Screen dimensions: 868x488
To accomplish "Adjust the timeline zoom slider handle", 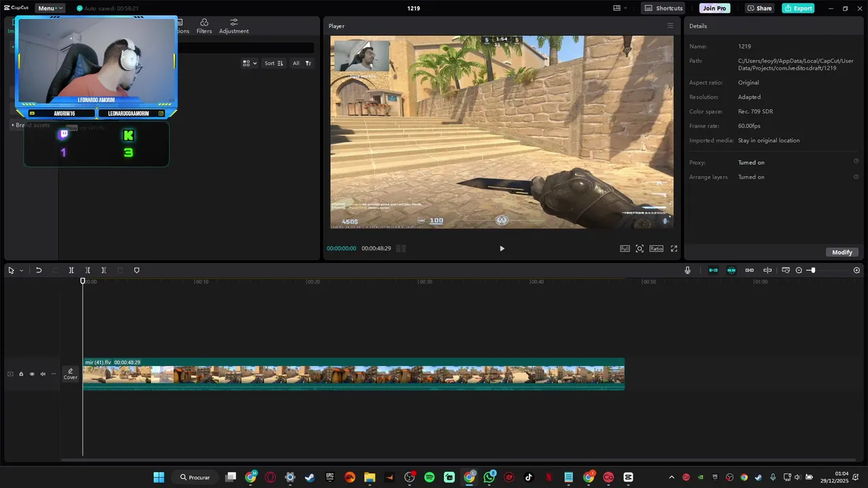I will point(812,270).
